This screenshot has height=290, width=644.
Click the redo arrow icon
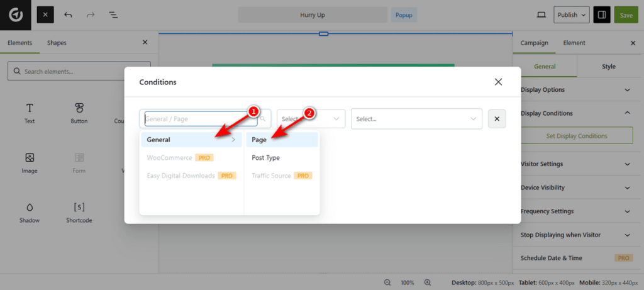[x=90, y=14]
